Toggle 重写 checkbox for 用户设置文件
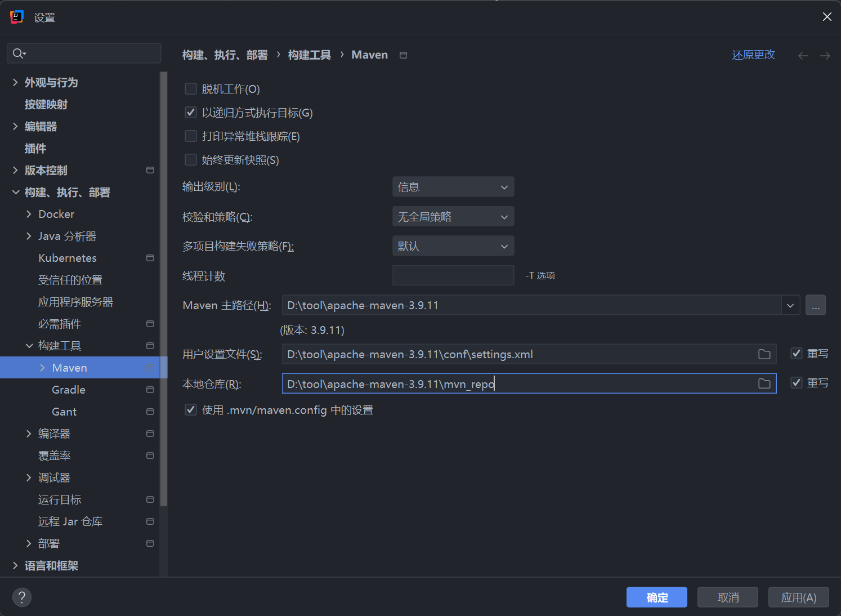This screenshot has width=841, height=616. (x=797, y=354)
